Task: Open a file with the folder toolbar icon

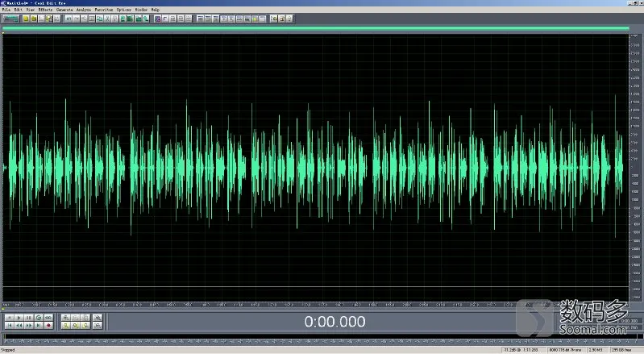Action: (x=34, y=19)
